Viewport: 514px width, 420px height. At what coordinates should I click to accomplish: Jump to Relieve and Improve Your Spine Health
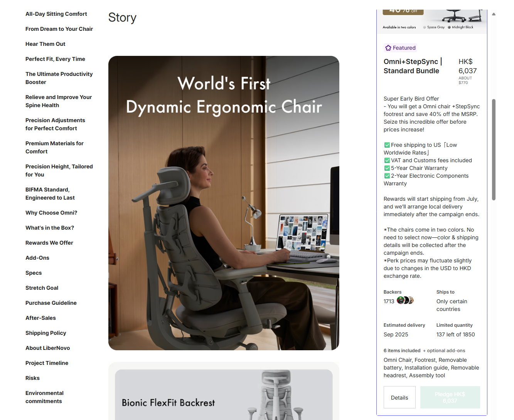coord(59,101)
